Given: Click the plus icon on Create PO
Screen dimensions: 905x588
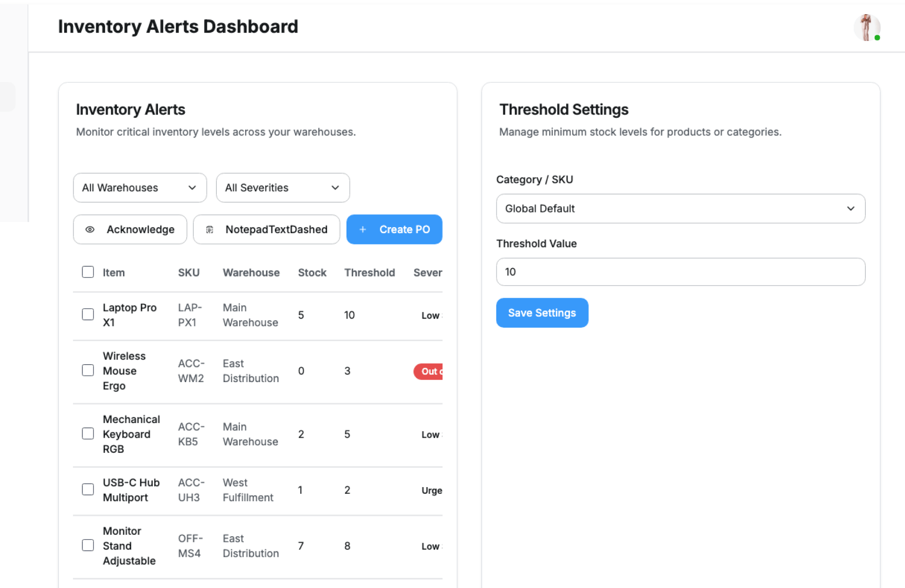Looking at the screenshot, I should coord(362,229).
